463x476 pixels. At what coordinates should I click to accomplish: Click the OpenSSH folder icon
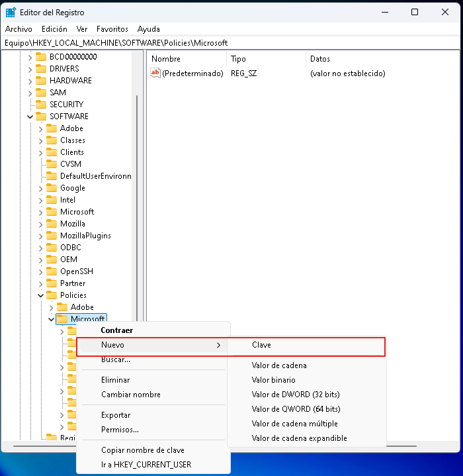(52, 271)
